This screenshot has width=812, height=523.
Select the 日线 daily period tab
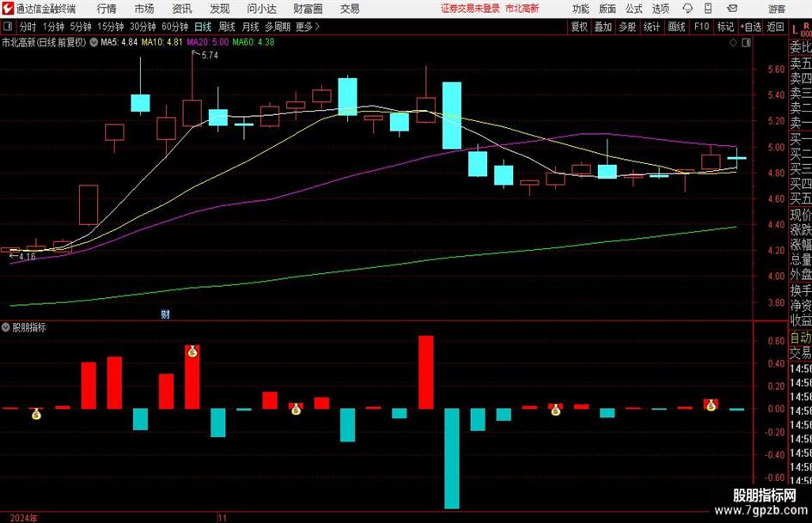coord(203,27)
